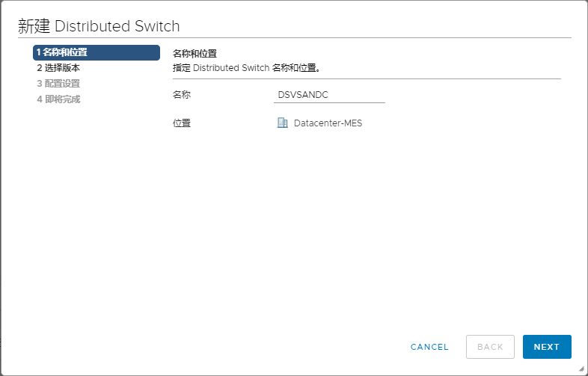Click the bold 名称和位置 section heading
The height and width of the screenshot is (376, 588).
point(195,54)
